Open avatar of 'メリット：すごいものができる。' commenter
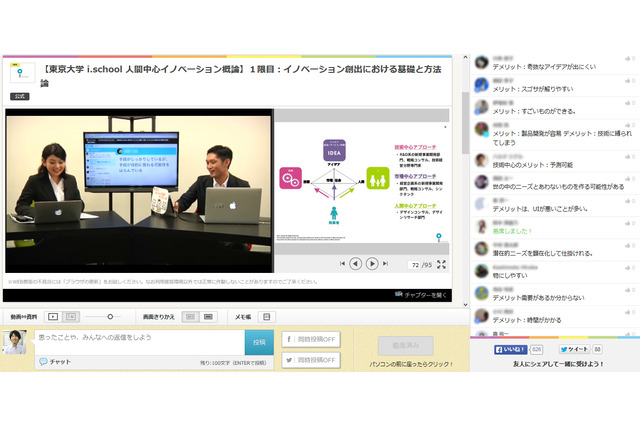The height and width of the screenshot is (426, 640). coord(482,107)
